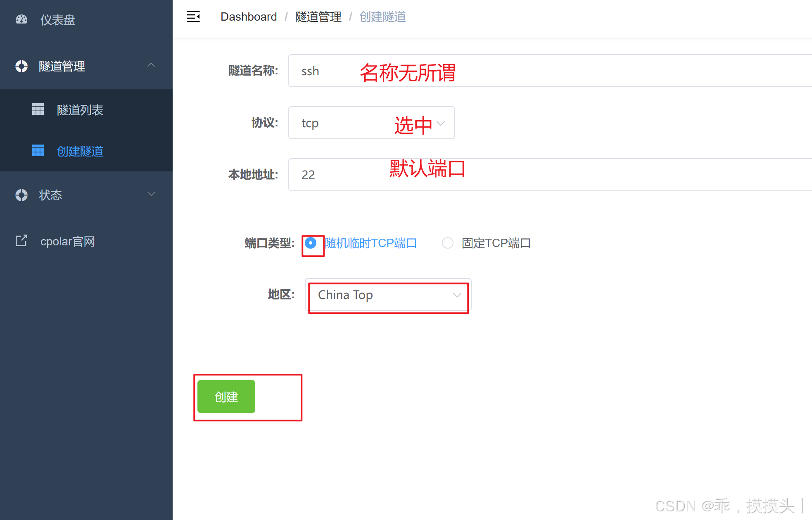
Task: Click the 隧道管理 circular icon
Action: 21,66
